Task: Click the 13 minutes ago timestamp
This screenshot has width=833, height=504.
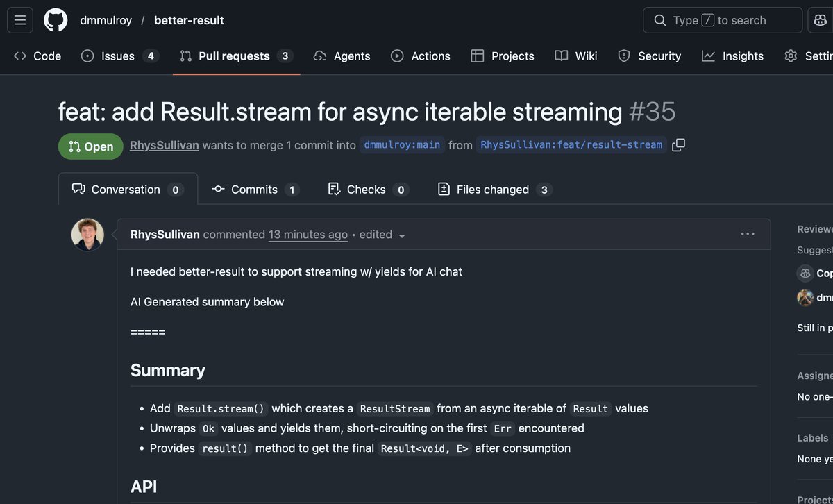Action: click(308, 235)
